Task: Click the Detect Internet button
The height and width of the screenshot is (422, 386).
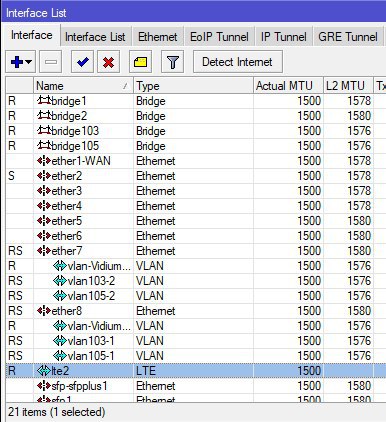Action: click(238, 62)
